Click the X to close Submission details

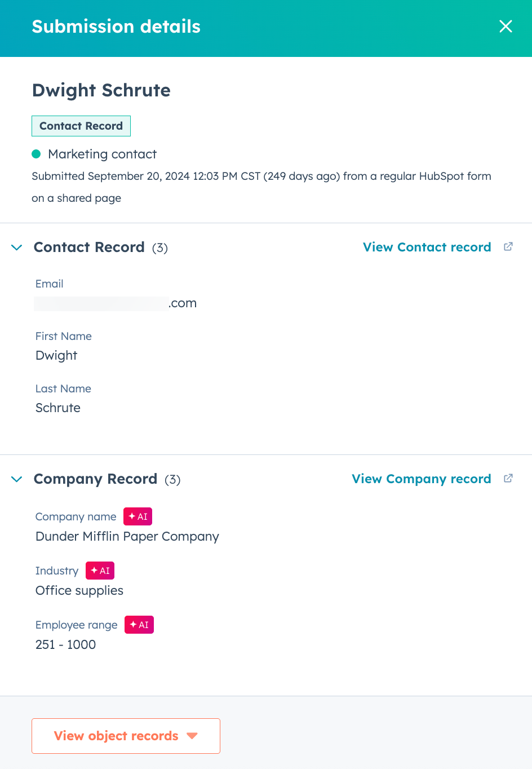506,26
